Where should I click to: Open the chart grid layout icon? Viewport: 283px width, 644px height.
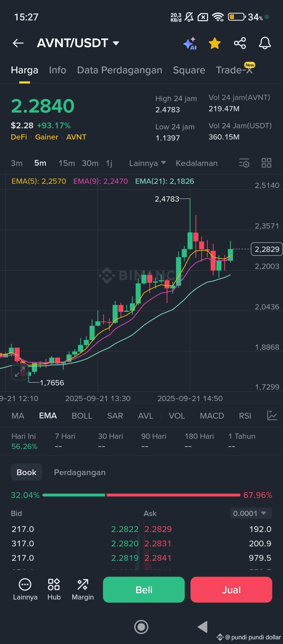click(x=266, y=163)
